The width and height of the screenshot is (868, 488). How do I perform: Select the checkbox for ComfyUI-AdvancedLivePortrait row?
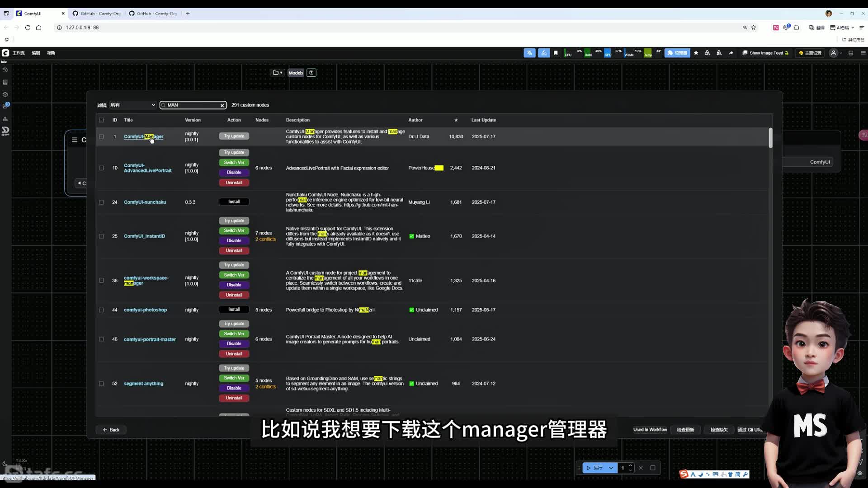101,168
